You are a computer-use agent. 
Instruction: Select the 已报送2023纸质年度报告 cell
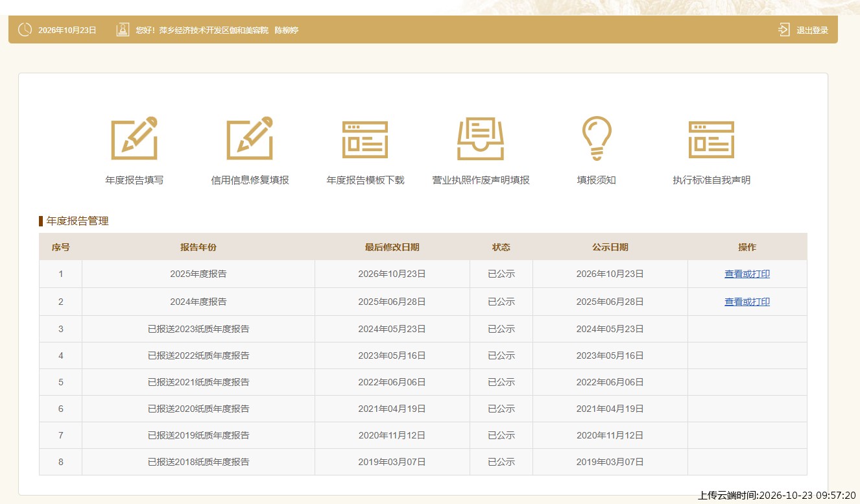pos(198,329)
